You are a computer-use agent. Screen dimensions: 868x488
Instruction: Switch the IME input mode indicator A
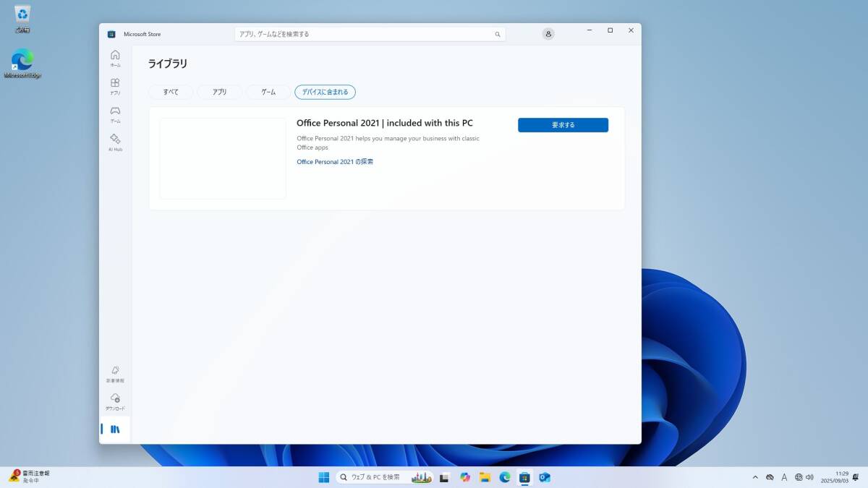[784, 477]
